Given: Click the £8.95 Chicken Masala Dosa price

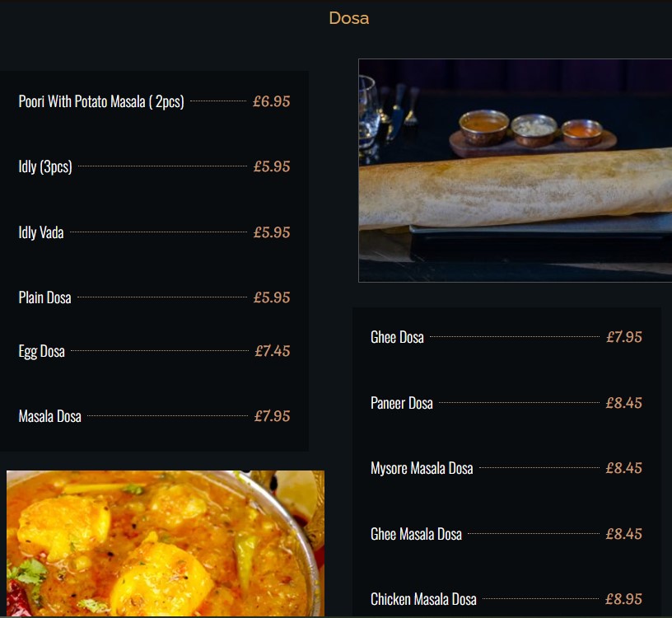Looking at the screenshot, I should [623, 599].
